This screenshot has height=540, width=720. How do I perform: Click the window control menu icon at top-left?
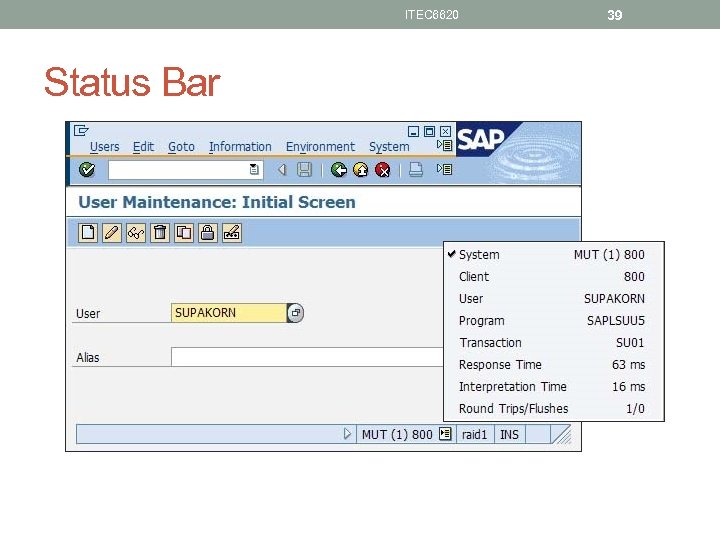pyautogui.click(x=81, y=131)
